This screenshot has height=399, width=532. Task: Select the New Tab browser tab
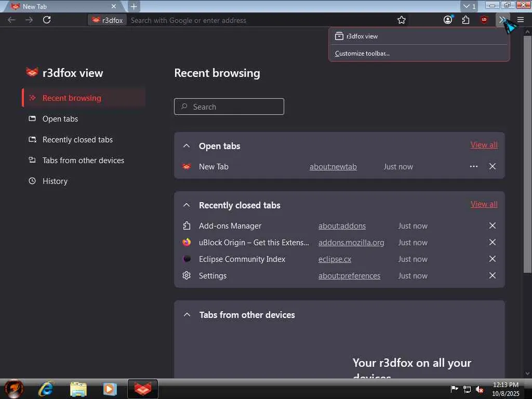click(64, 6)
